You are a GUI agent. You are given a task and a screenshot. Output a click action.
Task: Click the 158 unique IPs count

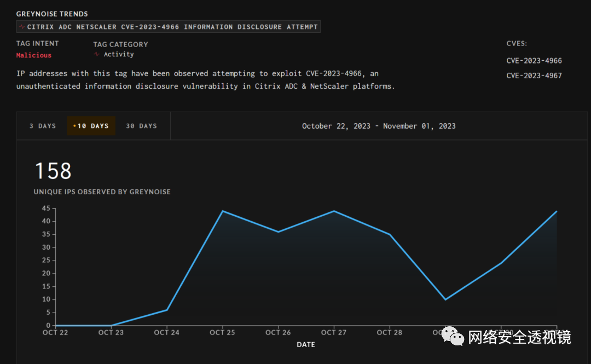coord(53,171)
